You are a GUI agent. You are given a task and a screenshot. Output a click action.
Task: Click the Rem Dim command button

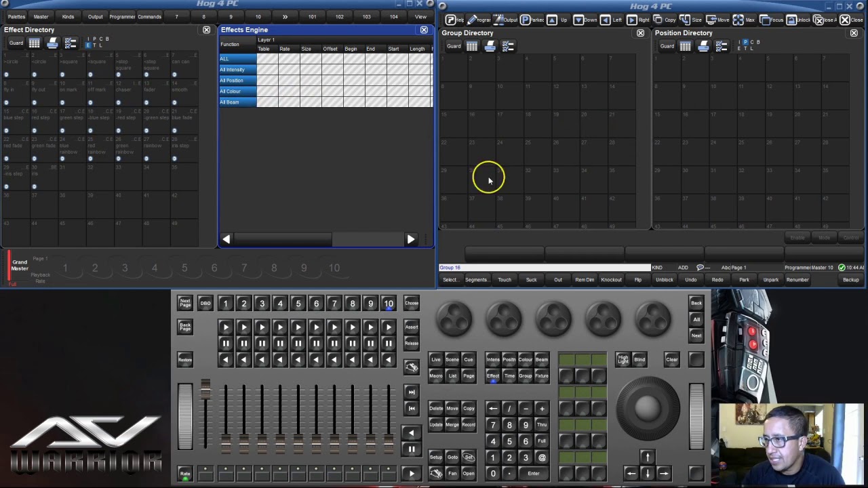pyautogui.click(x=585, y=280)
